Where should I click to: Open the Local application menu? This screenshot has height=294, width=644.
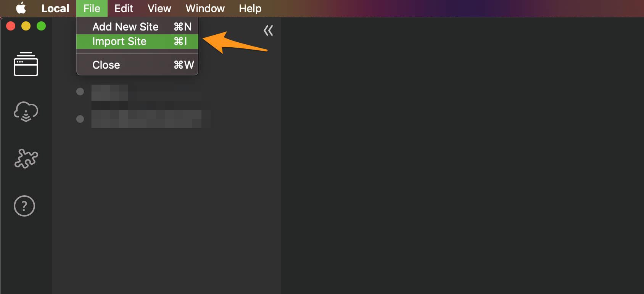(x=55, y=8)
